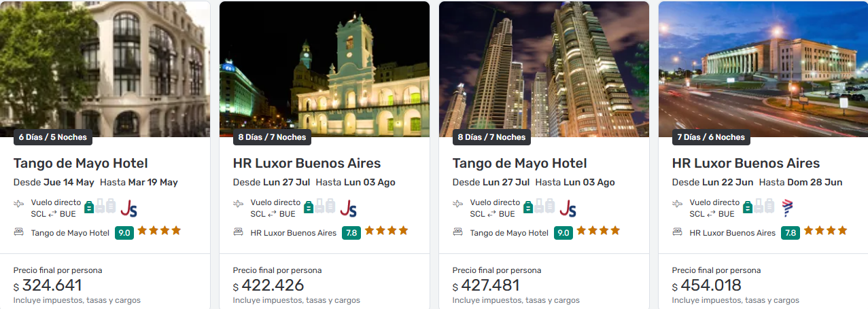Viewport: 868px width, 309px height.
Task: Select the $ 454.018 price
Action: tap(707, 285)
